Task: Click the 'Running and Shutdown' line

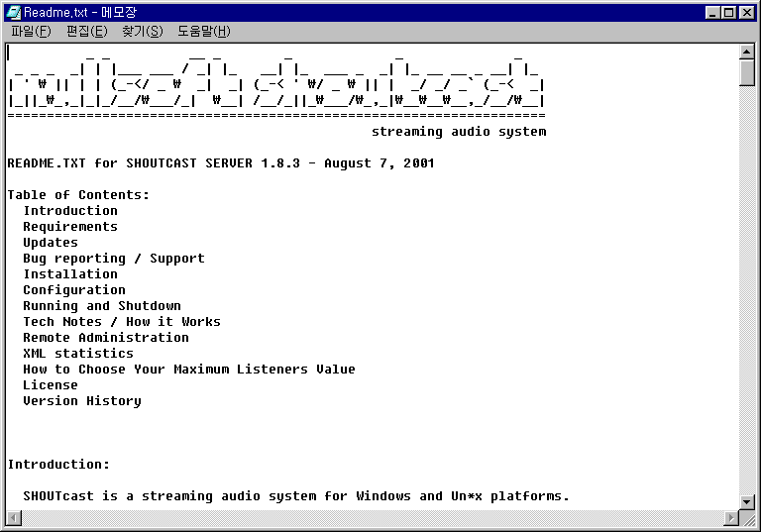Action: (x=102, y=306)
